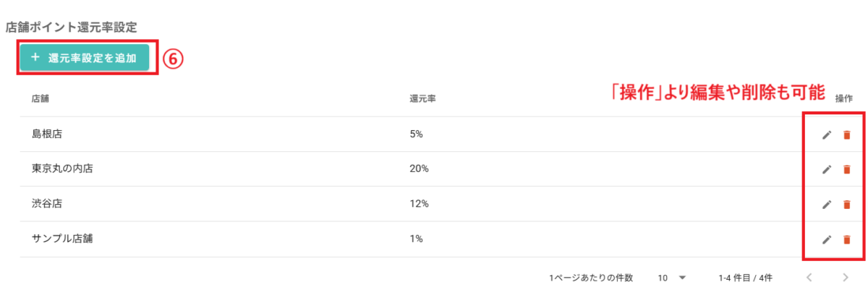Screen dimensions: 868x290
Task: Select the 操作 column header
Action: coord(844,98)
